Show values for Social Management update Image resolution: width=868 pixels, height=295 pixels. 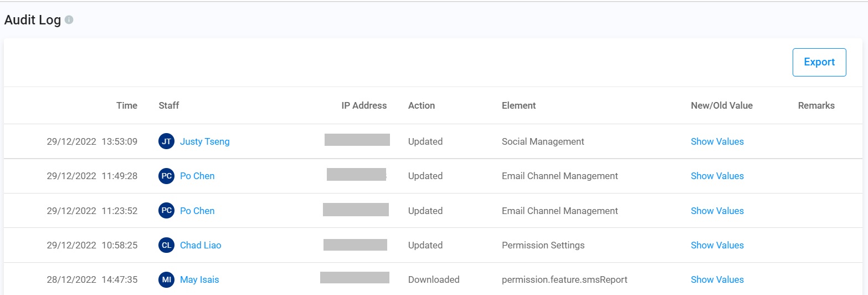[x=717, y=141]
